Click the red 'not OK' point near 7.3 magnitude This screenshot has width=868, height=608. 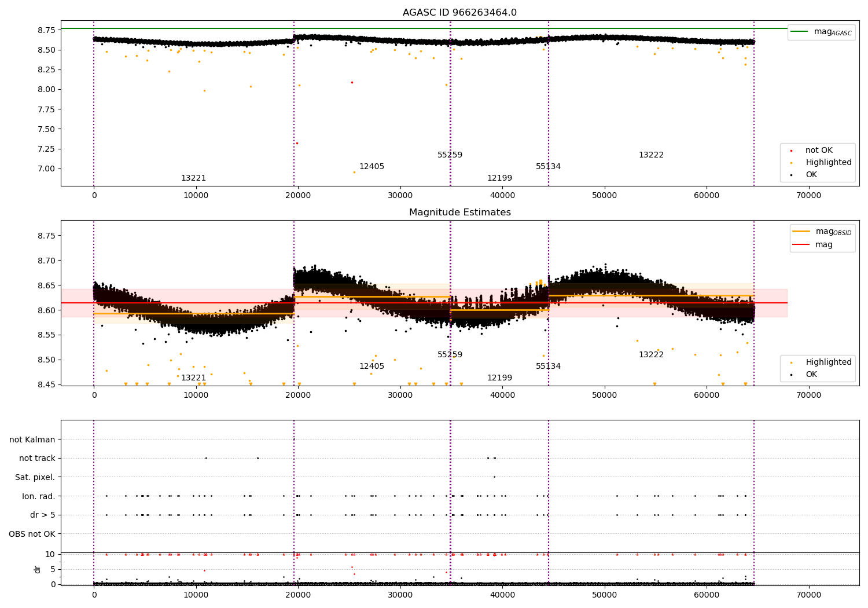tap(297, 143)
